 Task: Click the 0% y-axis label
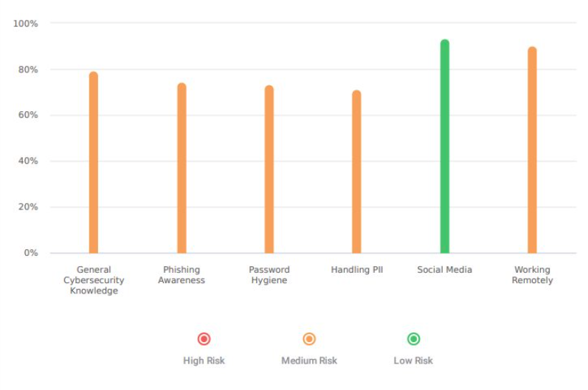point(30,253)
